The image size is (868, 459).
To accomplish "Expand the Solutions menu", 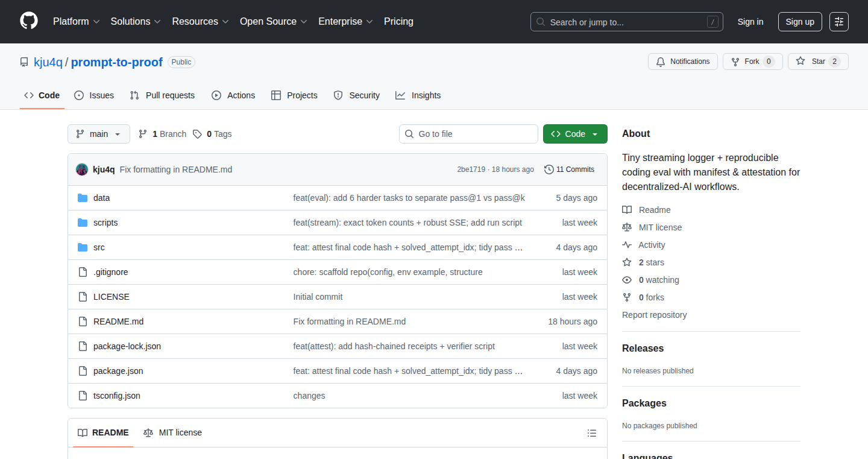I will [x=136, y=21].
